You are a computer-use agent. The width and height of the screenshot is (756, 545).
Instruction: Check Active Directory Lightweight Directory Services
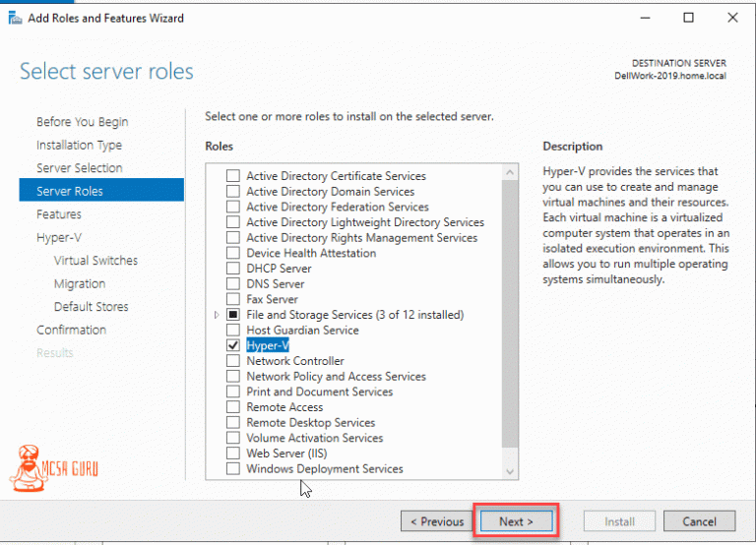[233, 222]
